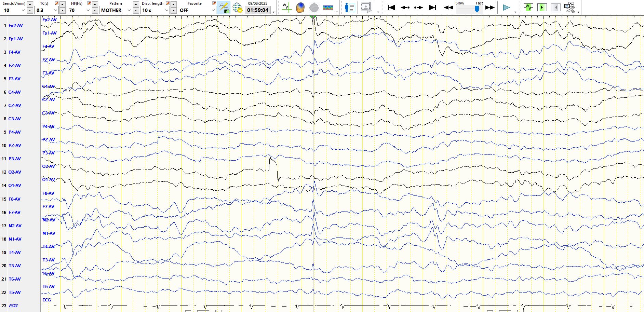The width and height of the screenshot is (644, 312).
Task: Click the video and waveform clip scissors icon
Action: (569, 8)
